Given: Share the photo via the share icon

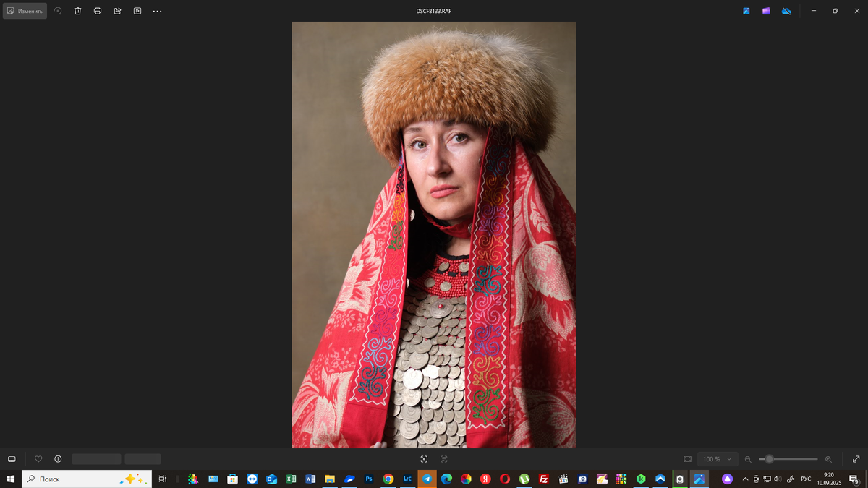Looking at the screenshot, I should pos(117,11).
